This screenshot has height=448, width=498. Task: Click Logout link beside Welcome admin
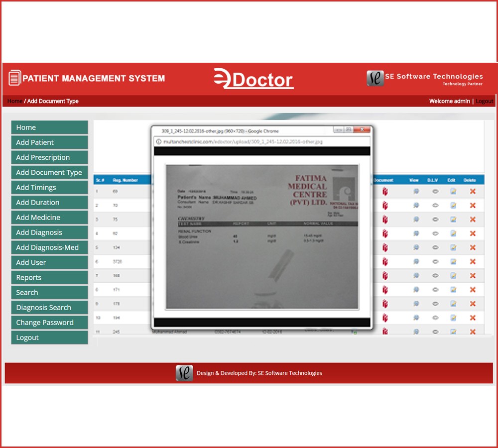point(485,101)
